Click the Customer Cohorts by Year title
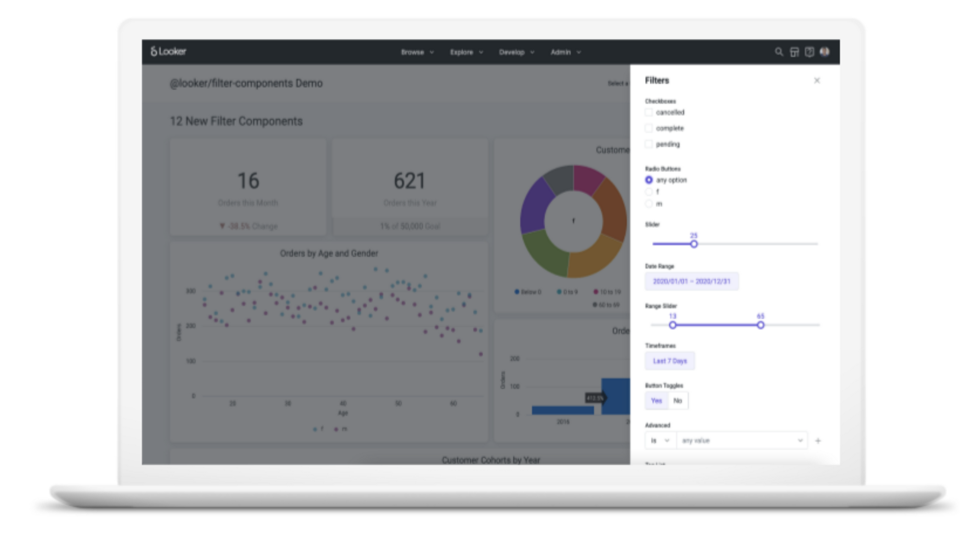 pyautogui.click(x=491, y=460)
